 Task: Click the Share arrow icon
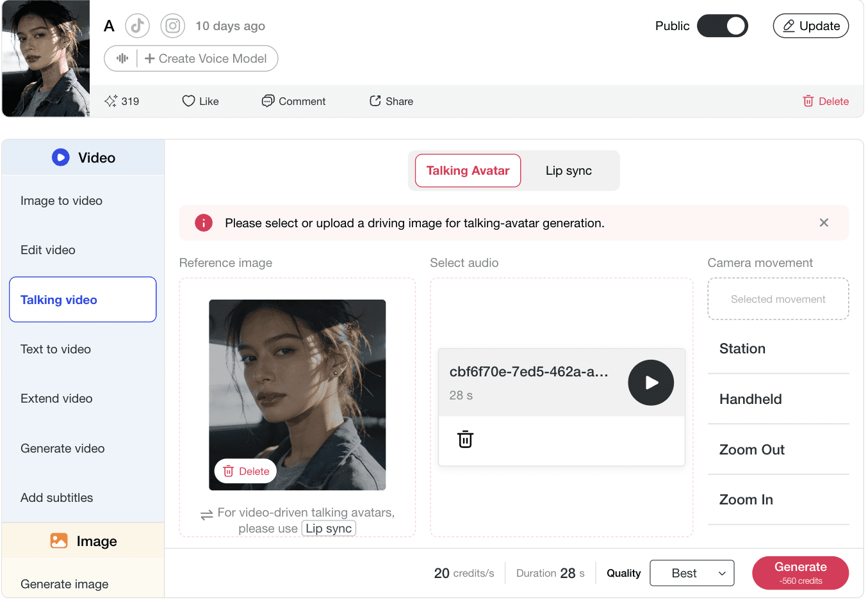[x=375, y=101]
